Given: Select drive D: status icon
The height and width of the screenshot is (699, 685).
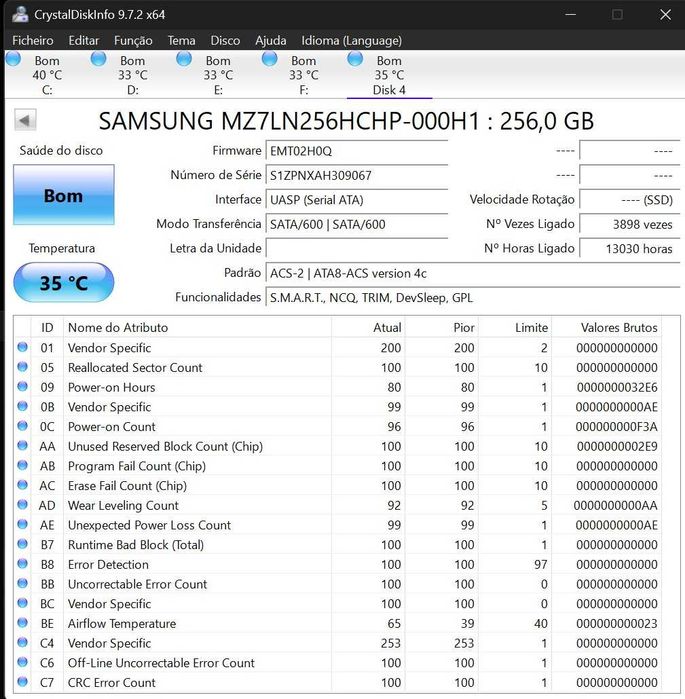Looking at the screenshot, I should pyautogui.click(x=98, y=59).
